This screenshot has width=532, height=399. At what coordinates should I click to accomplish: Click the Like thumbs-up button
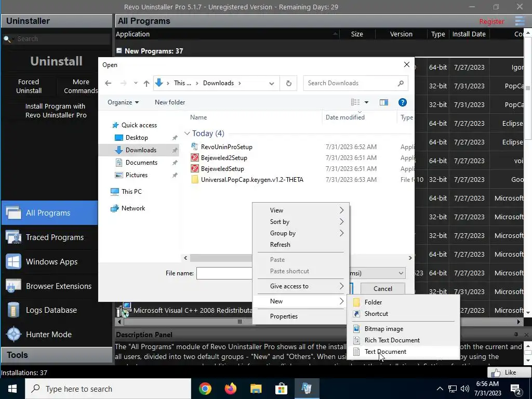tap(509, 372)
